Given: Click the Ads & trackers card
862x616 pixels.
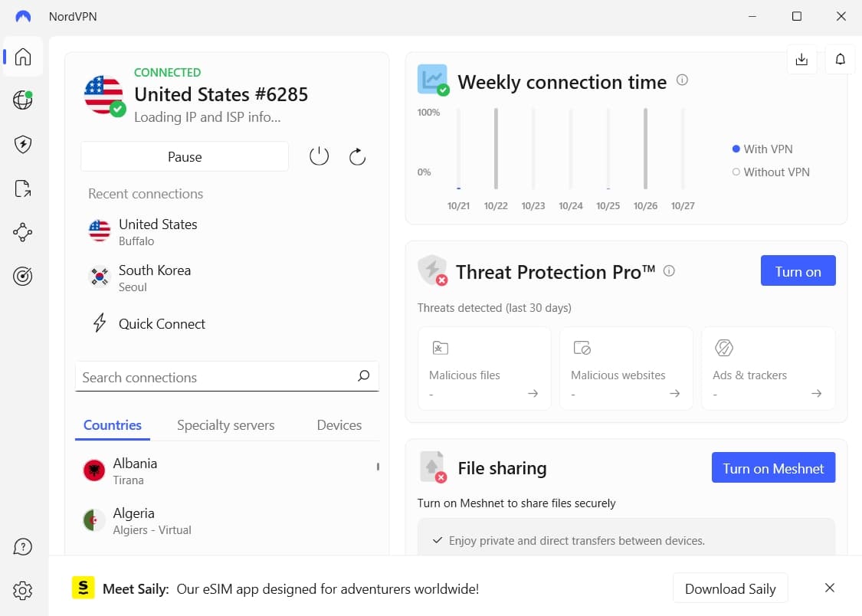Looking at the screenshot, I should point(768,369).
